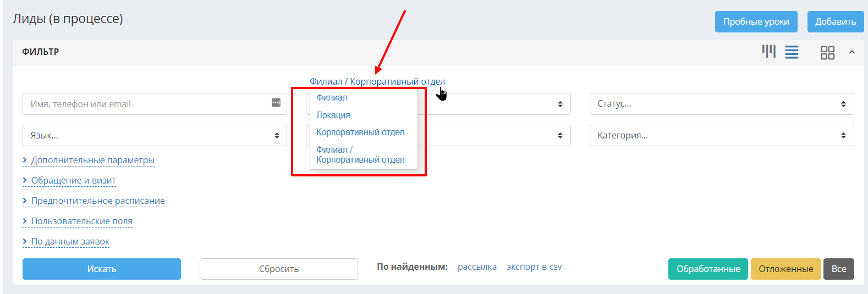Expand Обращение и визит section

pos(73,180)
